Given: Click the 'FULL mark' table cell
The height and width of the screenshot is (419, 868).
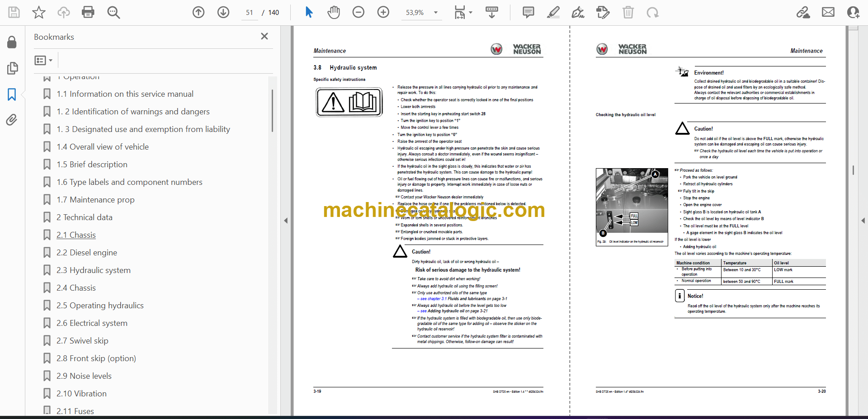Looking at the screenshot, I should point(783,282).
